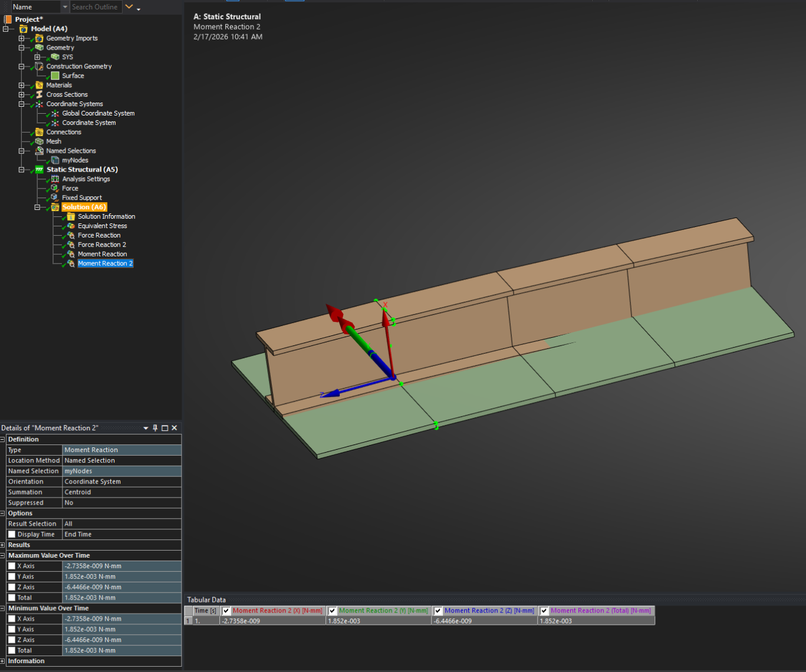Expand the Results section in Details
This screenshot has height=672, width=806.
point(3,545)
